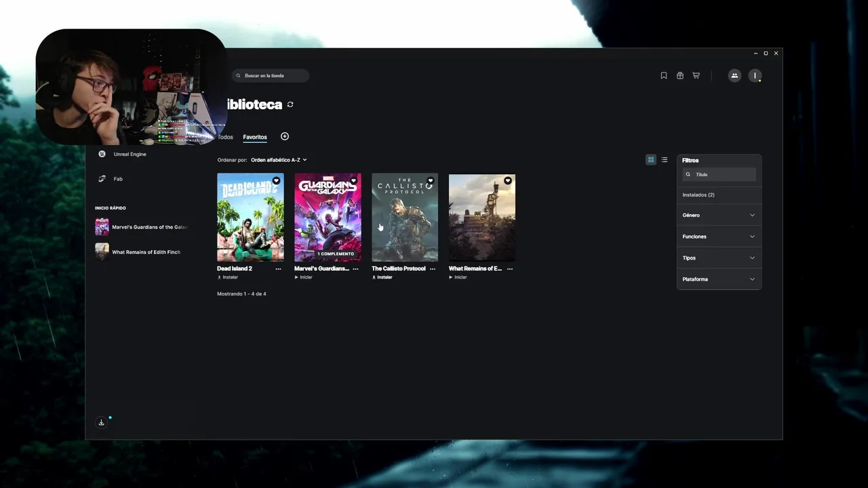Launch What Remains of Edith Finch quick start
This screenshot has width=868, height=488.
pyautogui.click(x=138, y=252)
